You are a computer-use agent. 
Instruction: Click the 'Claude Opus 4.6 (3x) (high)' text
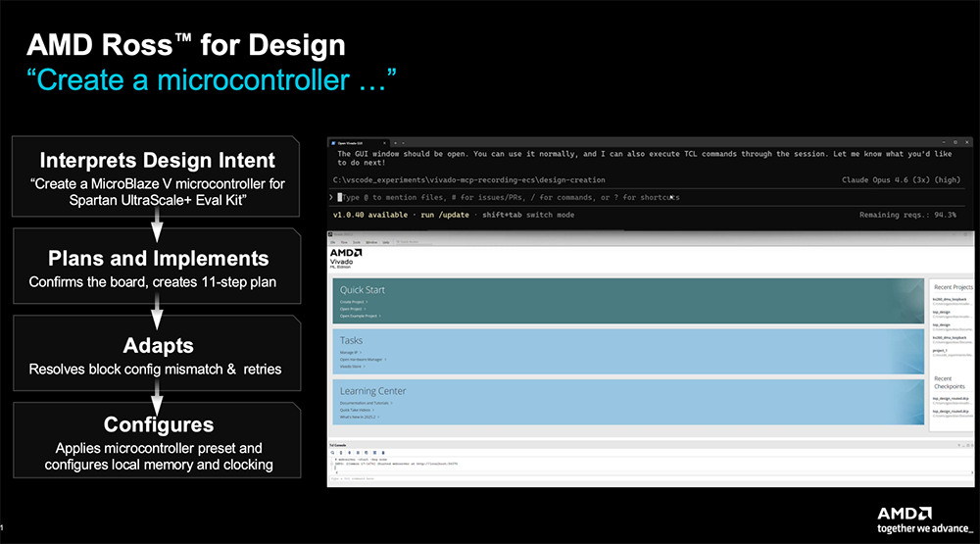tap(901, 180)
